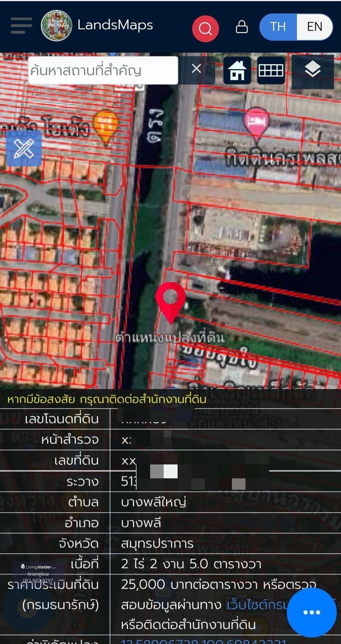Click the padlock login icon
Viewport: 341px width, 644px height.
(242, 27)
